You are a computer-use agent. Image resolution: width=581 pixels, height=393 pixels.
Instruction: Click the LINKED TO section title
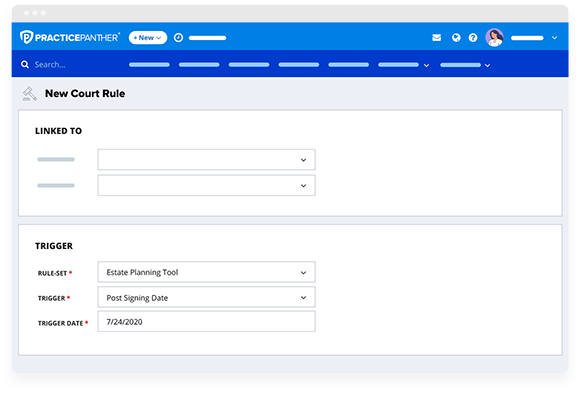(x=59, y=131)
